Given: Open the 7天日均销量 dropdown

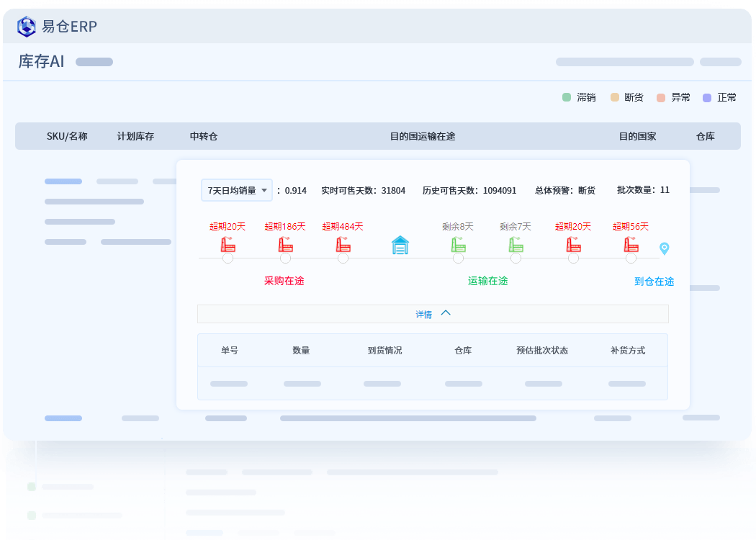Looking at the screenshot, I should click(237, 191).
